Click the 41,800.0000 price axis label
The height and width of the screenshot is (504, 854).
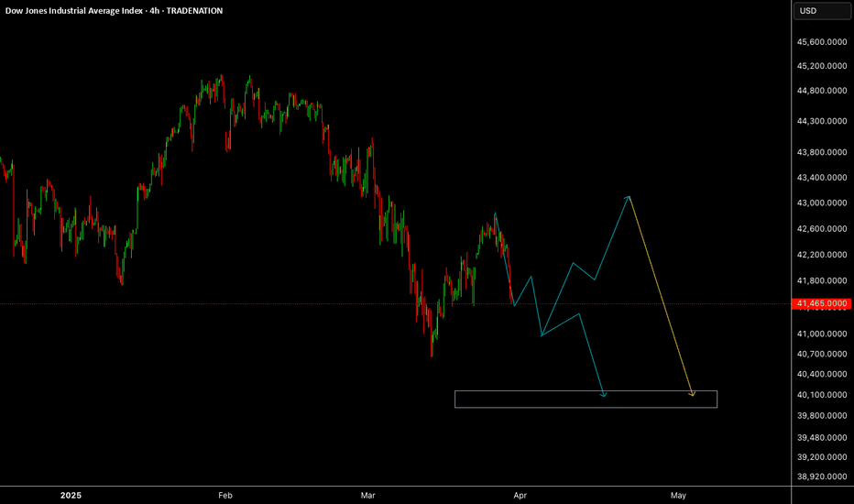(x=822, y=280)
